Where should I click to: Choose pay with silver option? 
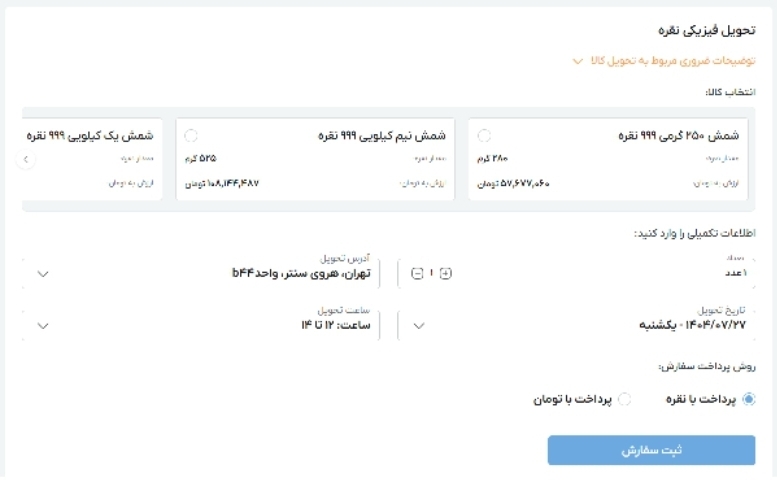(x=749, y=399)
